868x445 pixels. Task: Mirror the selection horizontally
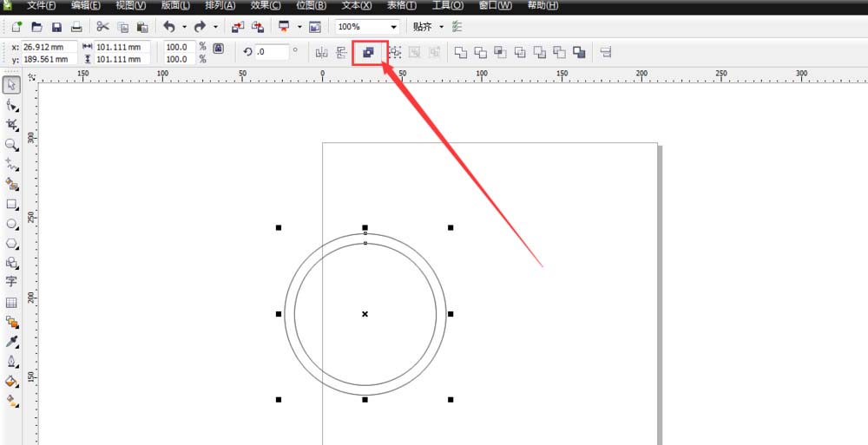[322, 53]
